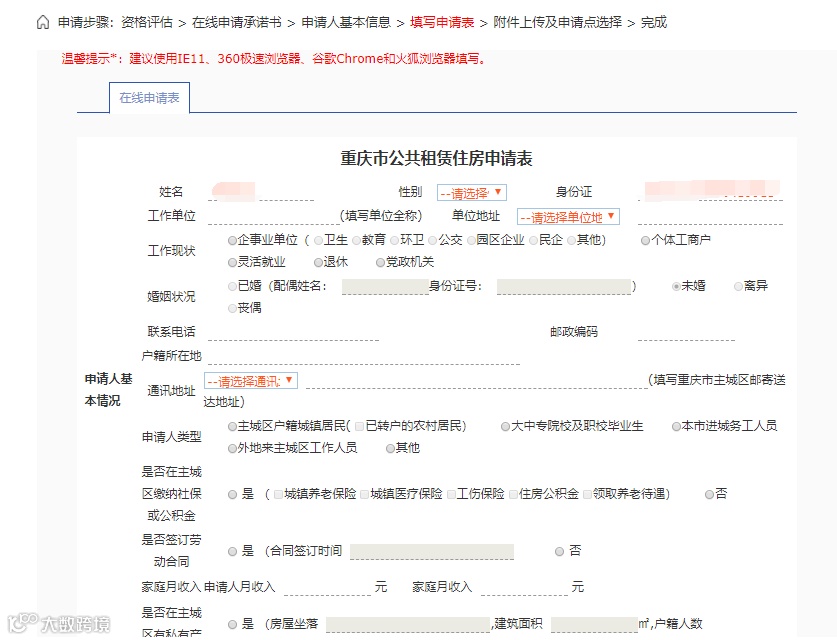Viewport: 837px width, 640px height.
Task: Check 城镇医疗保险 checkbox
Action: coord(364,495)
